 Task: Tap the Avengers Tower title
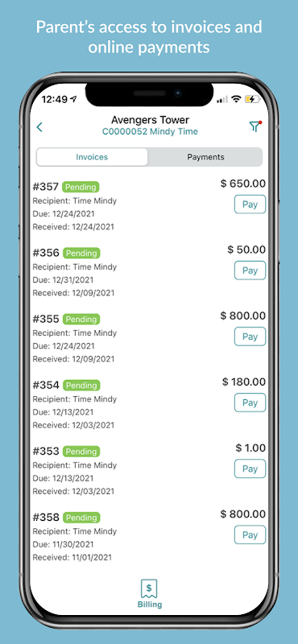click(150, 120)
